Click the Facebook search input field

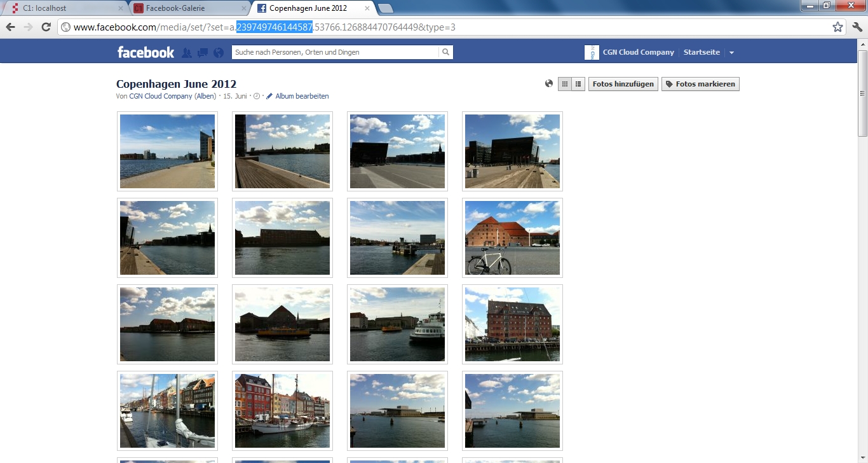(x=336, y=52)
